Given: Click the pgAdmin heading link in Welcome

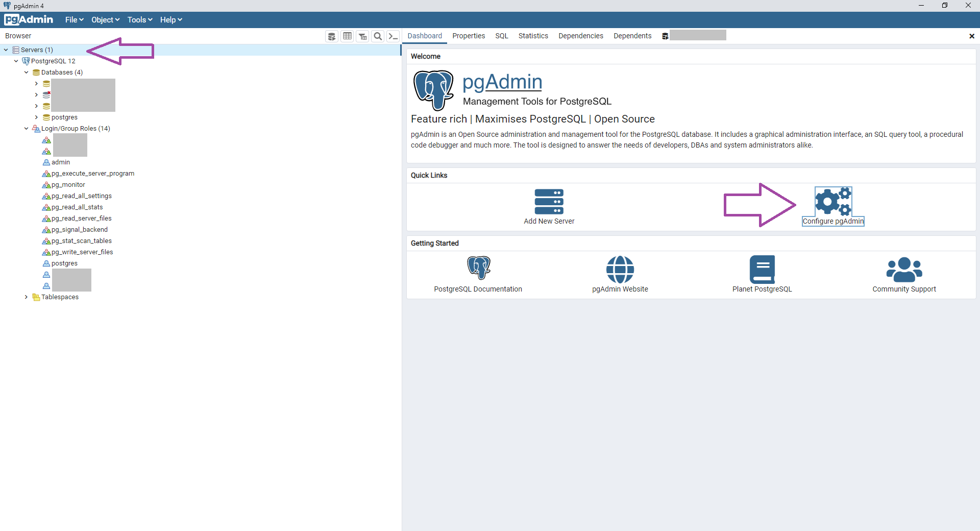Looking at the screenshot, I should pyautogui.click(x=502, y=82).
